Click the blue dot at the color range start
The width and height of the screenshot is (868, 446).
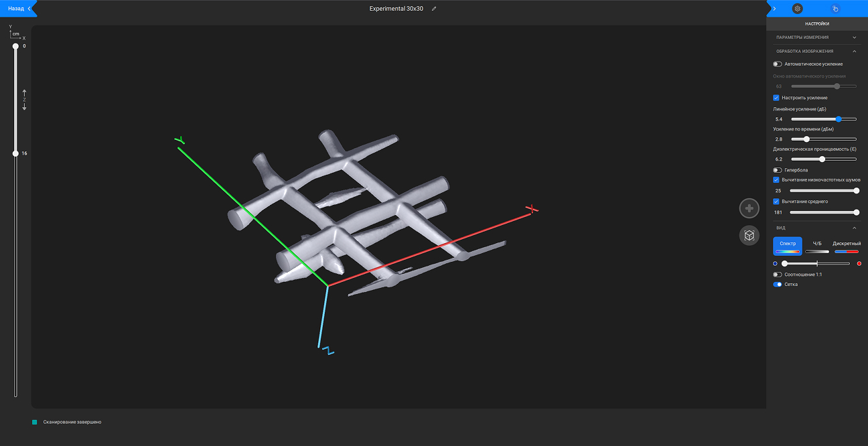pyautogui.click(x=775, y=264)
